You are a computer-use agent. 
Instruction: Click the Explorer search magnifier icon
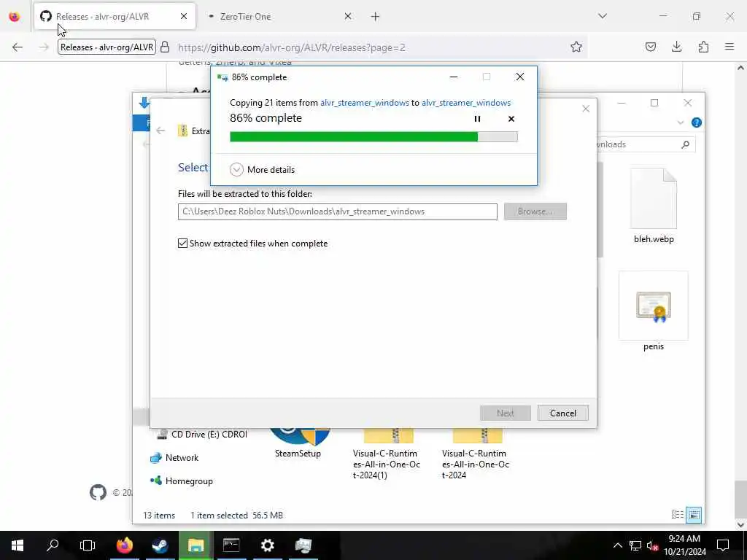[685, 144]
